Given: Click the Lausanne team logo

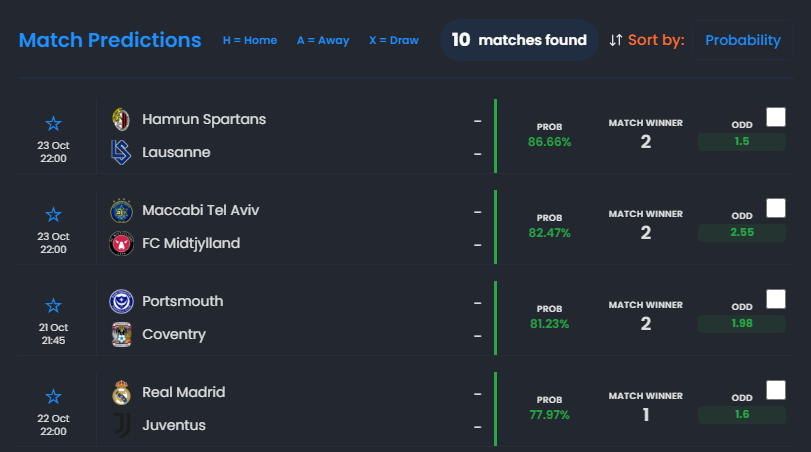Looking at the screenshot, I should point(121,153).
